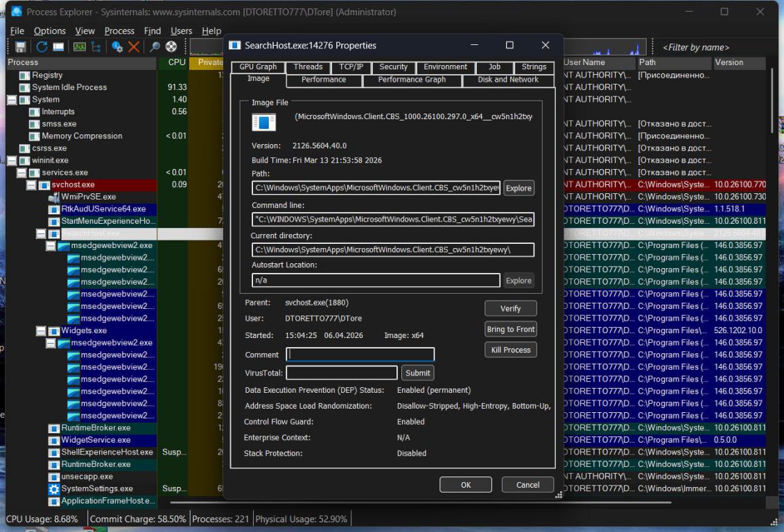Click the Properties gear toolbar icon
The height and width of the screenshot is (532, 784).
(117, 47)
